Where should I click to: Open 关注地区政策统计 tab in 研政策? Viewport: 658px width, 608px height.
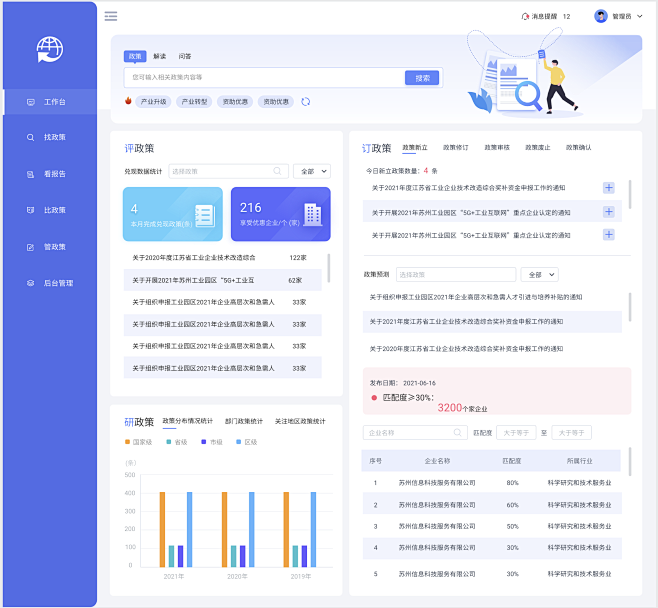300,421
